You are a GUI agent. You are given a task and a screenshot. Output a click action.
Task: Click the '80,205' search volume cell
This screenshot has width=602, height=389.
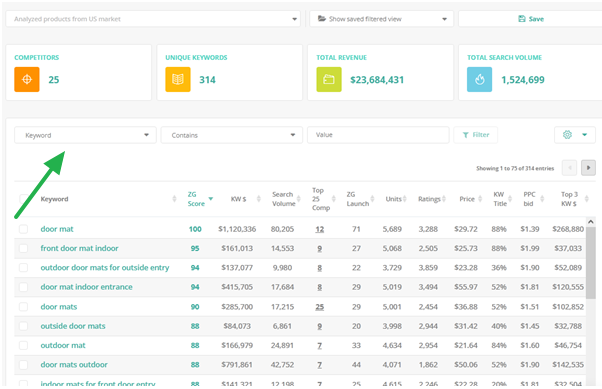click(282, 229)
